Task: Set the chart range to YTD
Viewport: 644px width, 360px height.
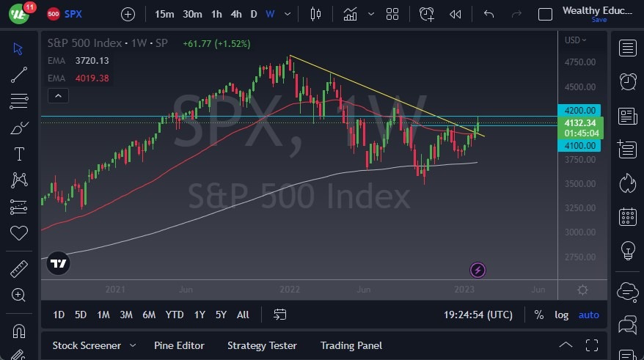Action: point(175,315)
